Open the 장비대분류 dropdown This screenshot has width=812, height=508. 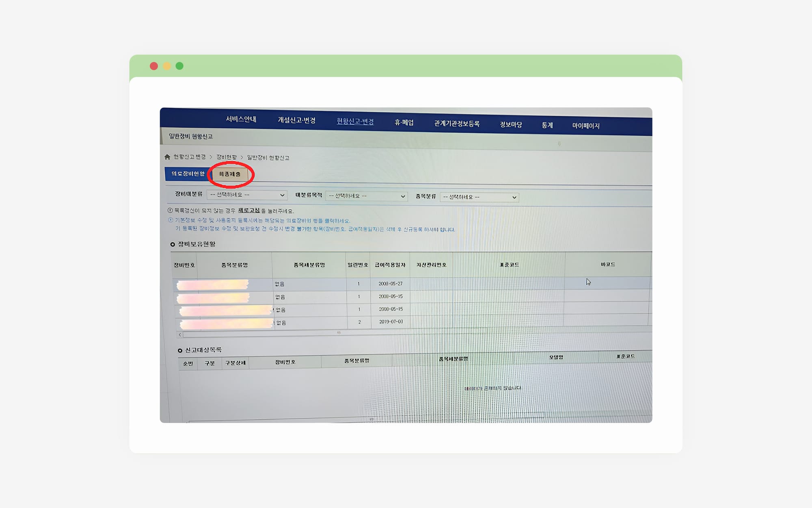point(247,195)
